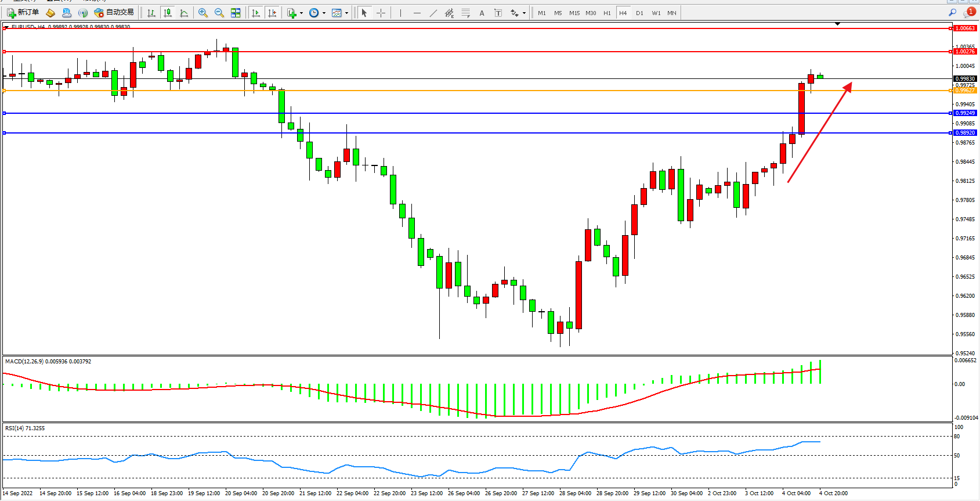This screenshot has width=980, height=501.
Task: Pick the Fibonacci retracement tool
Action: pos(465,13)
